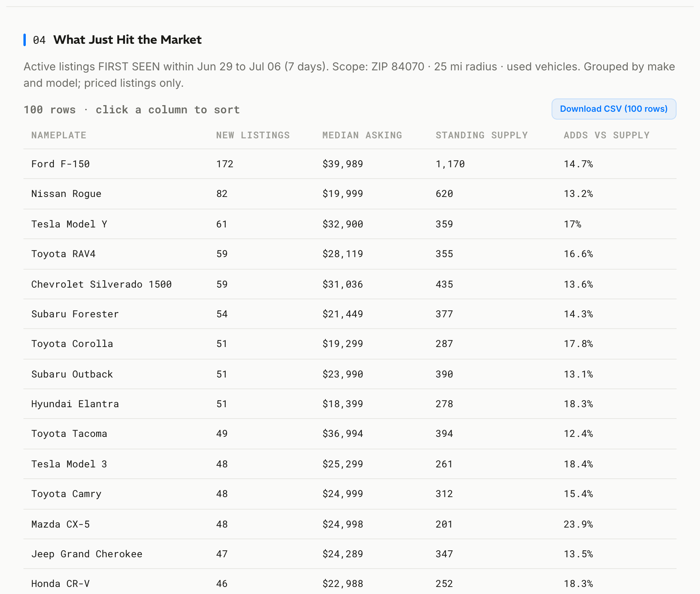Click the $23,990 median asking price
Screen dimensions: 700x594
[343, 374]
